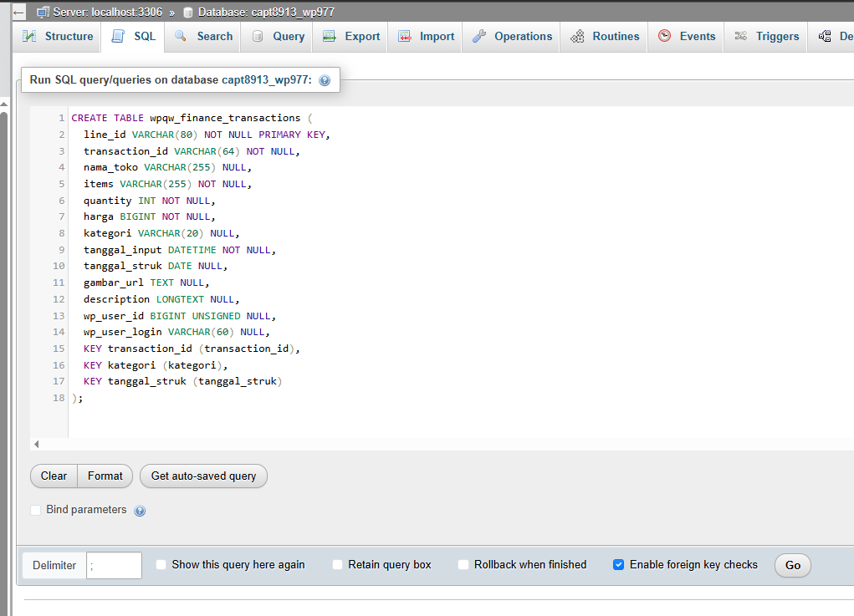Screen dimensions: 854x616
Task: Check Rollback when finished
Action: point(463,564)
